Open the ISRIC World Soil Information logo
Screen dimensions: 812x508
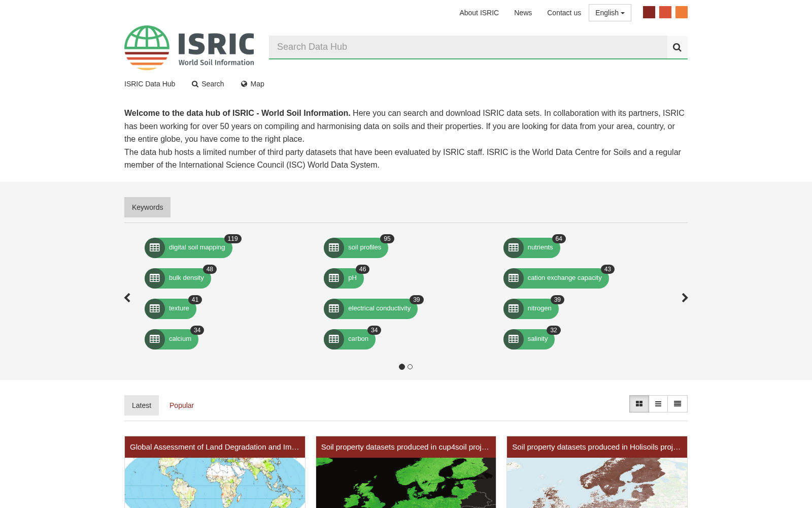189,48
